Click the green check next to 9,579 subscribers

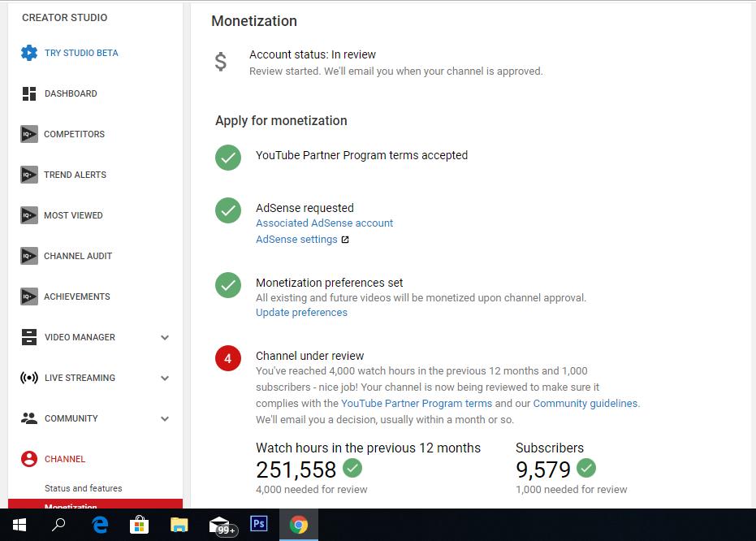[x=586, y=468]
